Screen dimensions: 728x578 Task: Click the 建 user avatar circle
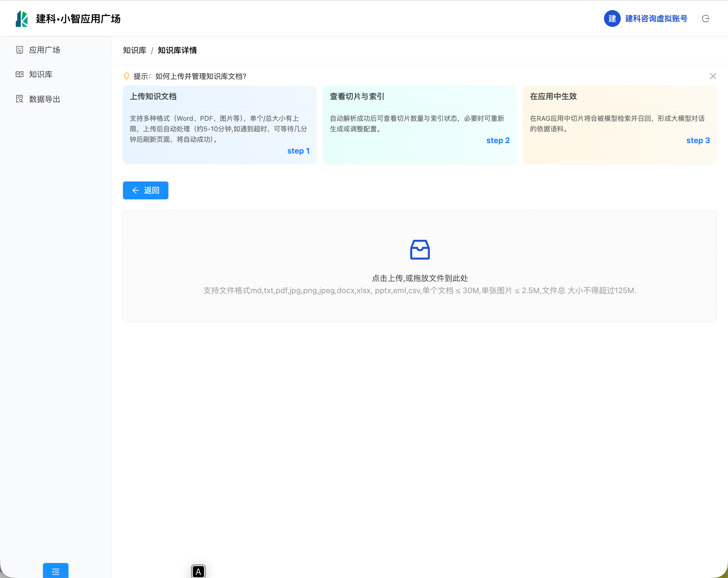[x=612, y=18]
